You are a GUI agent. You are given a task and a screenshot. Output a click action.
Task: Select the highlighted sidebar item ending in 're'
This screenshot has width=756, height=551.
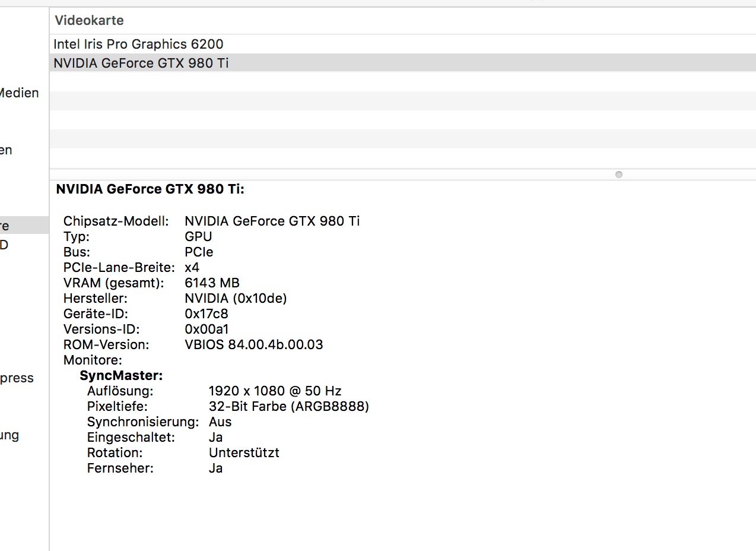[24, 226]
